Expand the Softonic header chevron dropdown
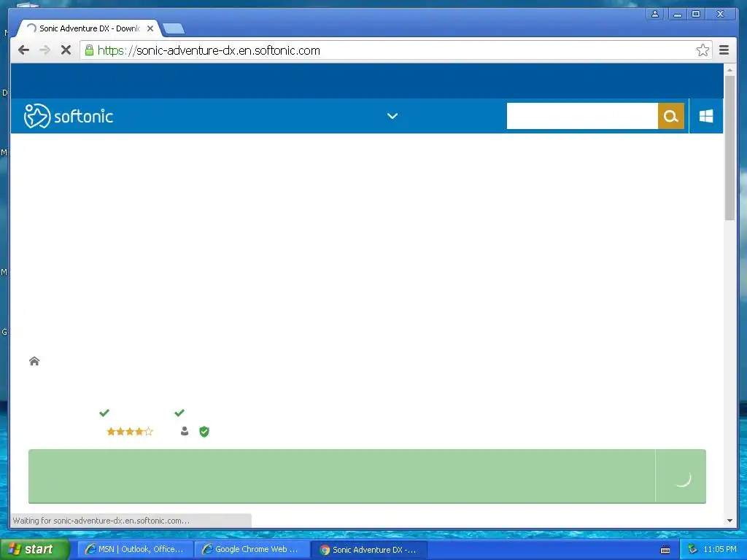This screenshot has width=747, height=560. coord(392,116)
